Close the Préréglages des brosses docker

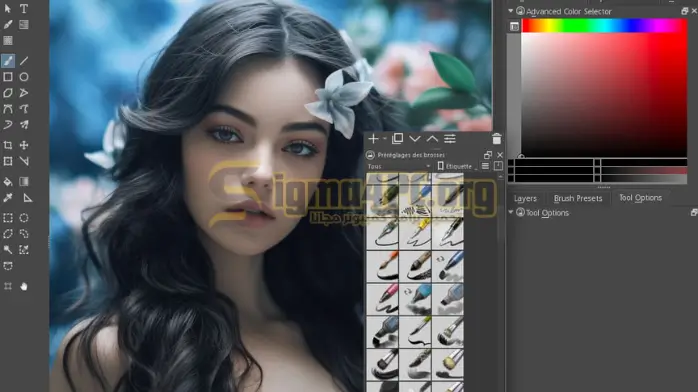(500, 155)
